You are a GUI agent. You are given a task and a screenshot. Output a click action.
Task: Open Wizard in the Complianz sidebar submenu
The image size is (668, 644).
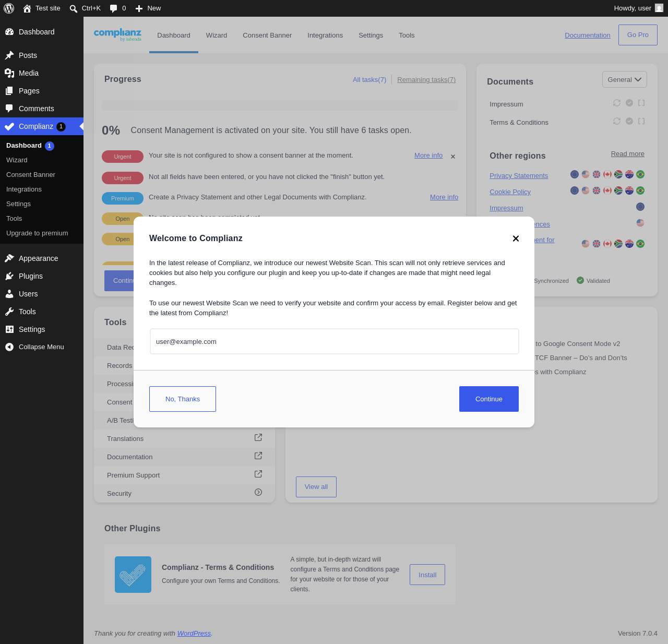click(x=17, y=160)
